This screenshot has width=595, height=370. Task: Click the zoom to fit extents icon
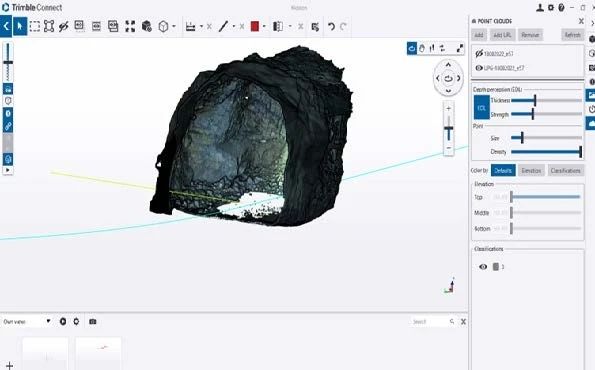tap(130, 26)
